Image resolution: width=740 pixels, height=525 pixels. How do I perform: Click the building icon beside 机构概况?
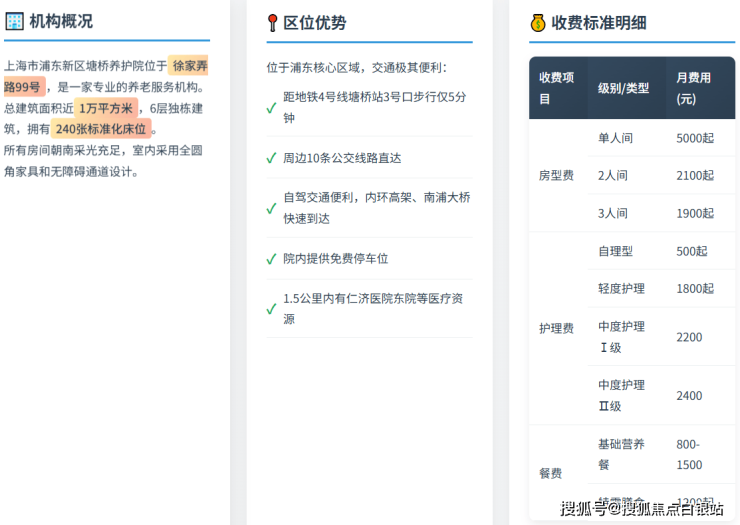14,21
